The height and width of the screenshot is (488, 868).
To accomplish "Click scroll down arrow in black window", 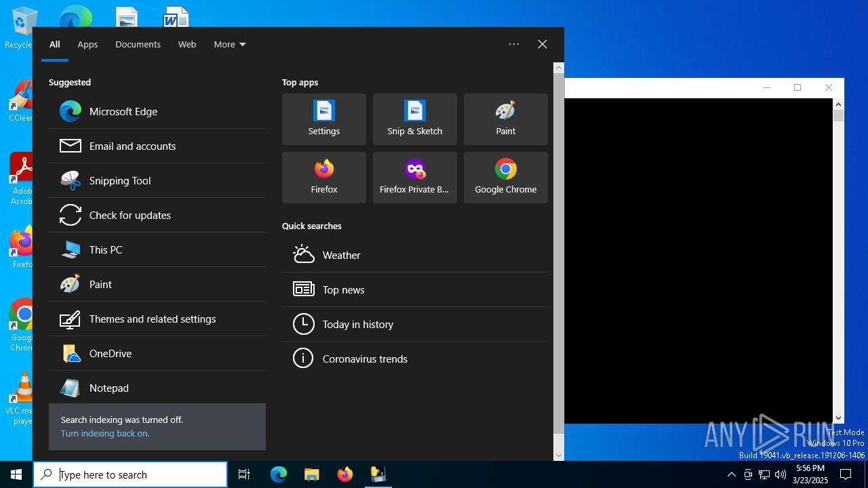I will point(839,418).
